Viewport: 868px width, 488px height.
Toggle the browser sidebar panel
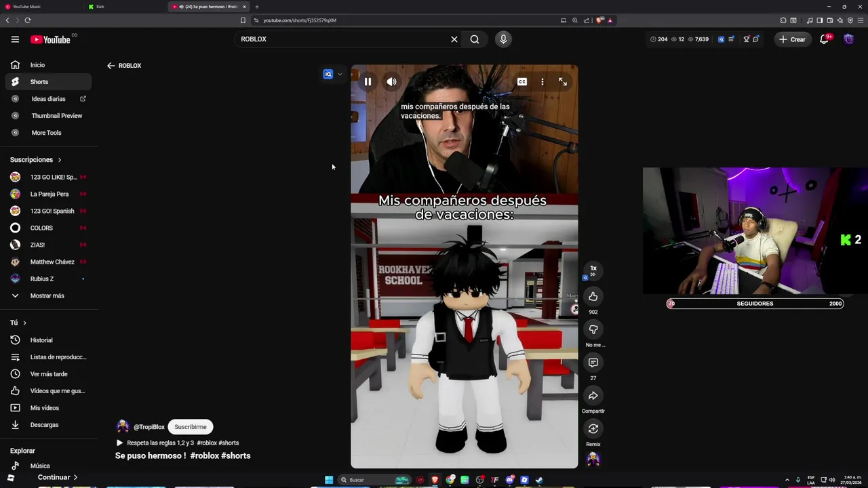coord(819,20)
